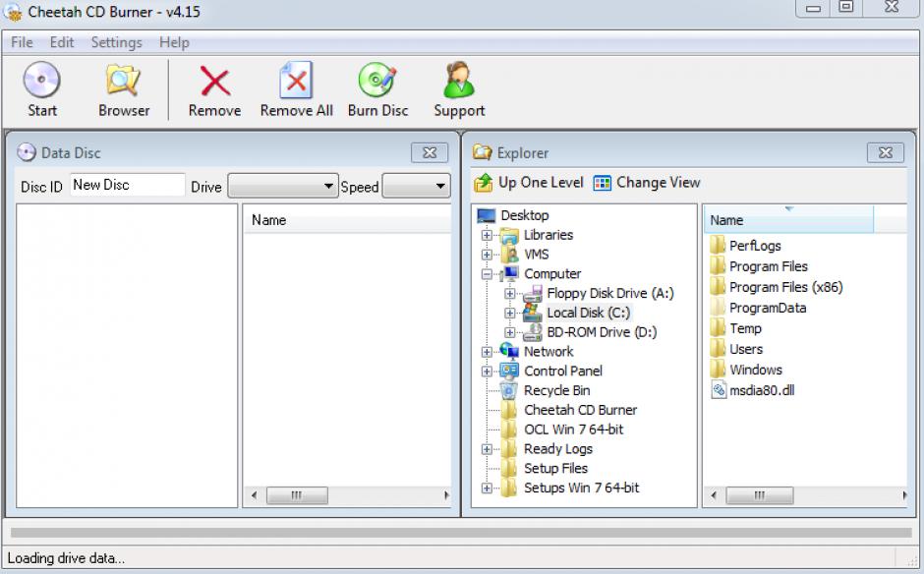
Task: Expand the Local Disk (C:) node
Action: [x=510, y=313]
